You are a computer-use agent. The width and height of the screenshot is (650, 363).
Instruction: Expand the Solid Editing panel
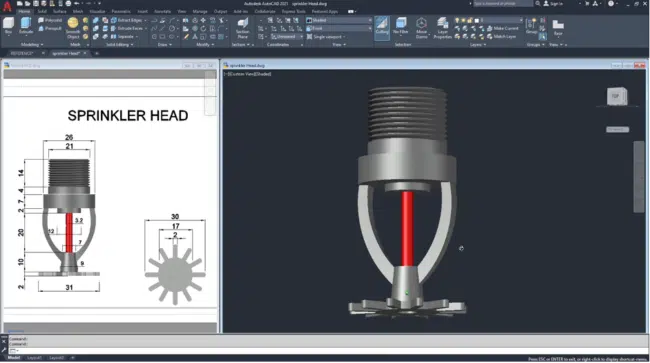pos(120,44)
